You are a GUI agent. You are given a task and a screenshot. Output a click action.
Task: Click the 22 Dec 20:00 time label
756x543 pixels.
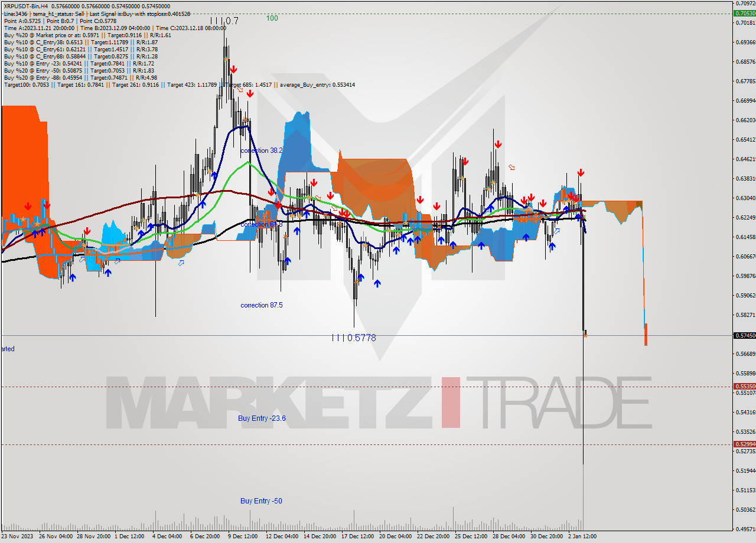[x=433, y=537]
